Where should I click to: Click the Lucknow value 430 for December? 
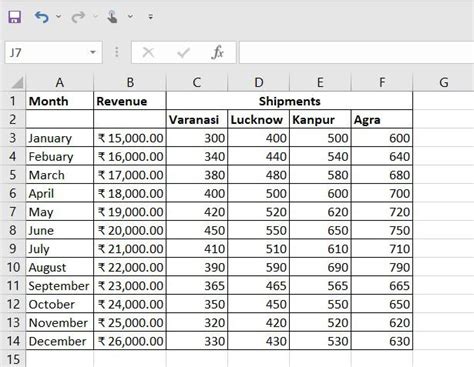(x=258, y=341)
